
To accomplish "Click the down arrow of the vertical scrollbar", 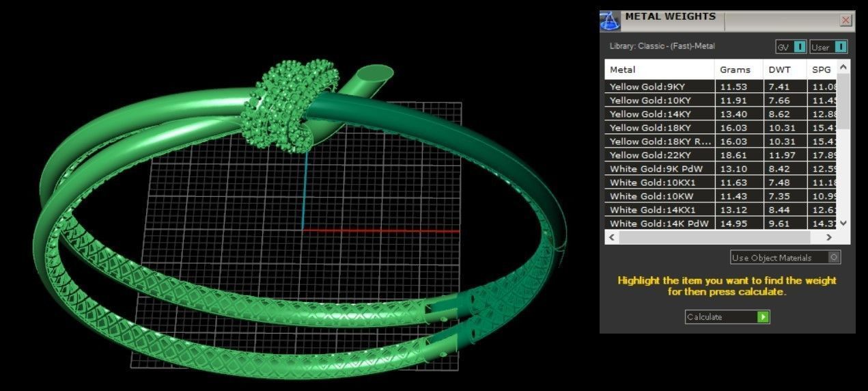I will point(843,223).
